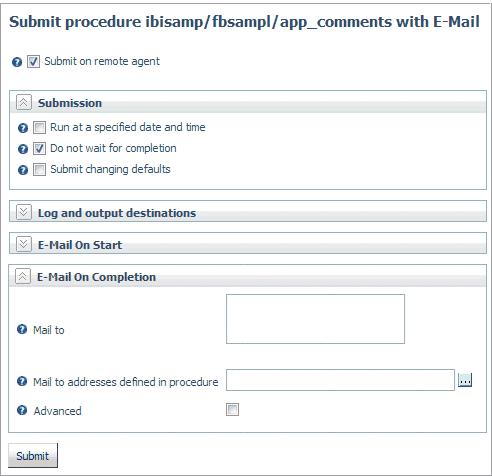This screenshot has width=492, height=476.
Task: Open help icon for Submit on remote agent
Action: tap(17, 62)
